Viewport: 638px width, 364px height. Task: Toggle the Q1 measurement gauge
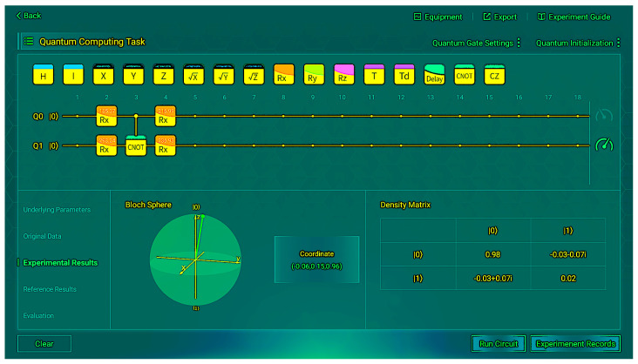pyautogui.click(x=604, y=145)
